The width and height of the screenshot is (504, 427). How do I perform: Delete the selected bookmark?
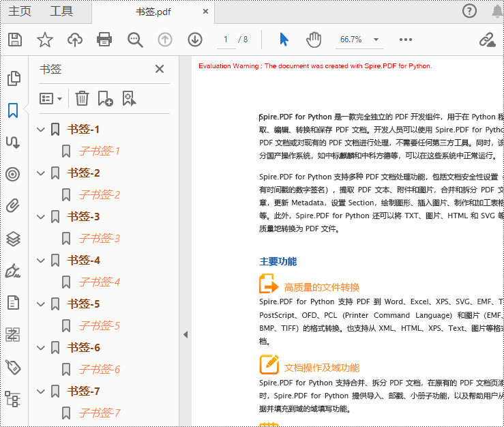[x=82, y=98]
